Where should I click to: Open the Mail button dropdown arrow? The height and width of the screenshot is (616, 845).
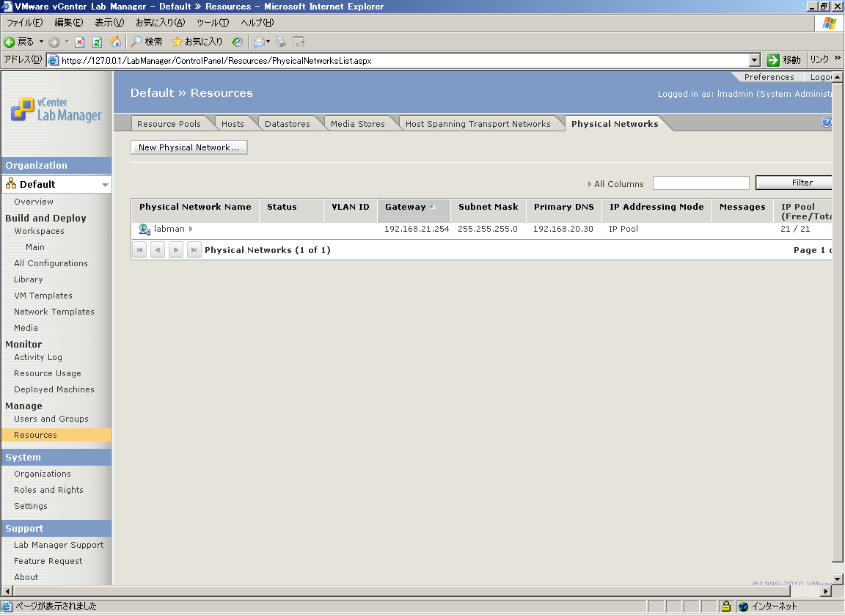coord(268,42)
